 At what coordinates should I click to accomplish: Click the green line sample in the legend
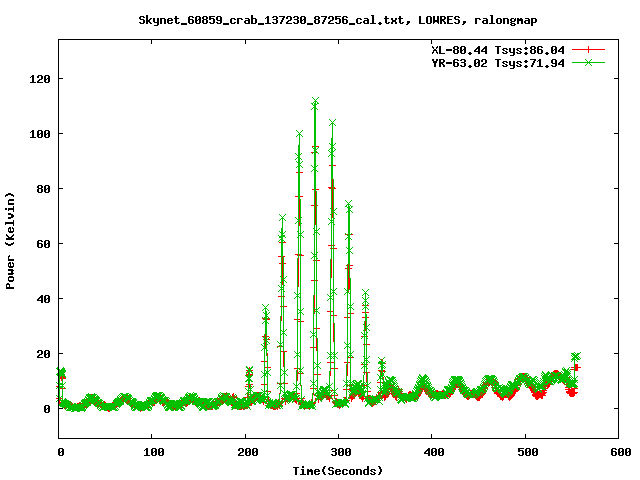pos(588,62)
